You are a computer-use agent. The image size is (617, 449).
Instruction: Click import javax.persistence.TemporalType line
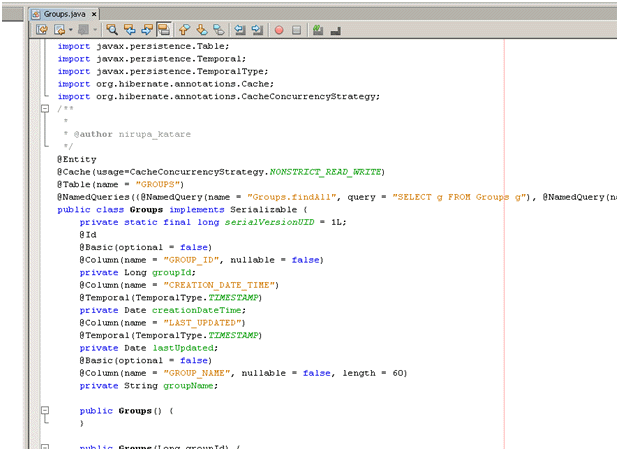point(163,71)
